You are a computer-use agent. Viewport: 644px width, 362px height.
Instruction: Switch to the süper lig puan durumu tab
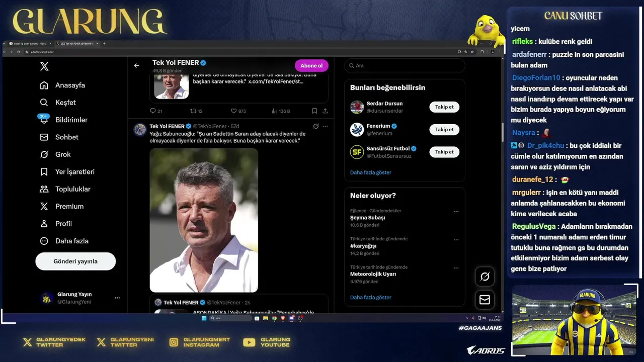[30, 44]
